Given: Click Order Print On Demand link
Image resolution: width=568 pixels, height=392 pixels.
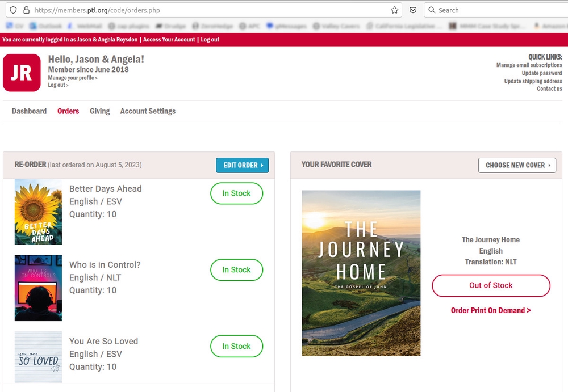Looking at the screenshot, I should point(491,310).
